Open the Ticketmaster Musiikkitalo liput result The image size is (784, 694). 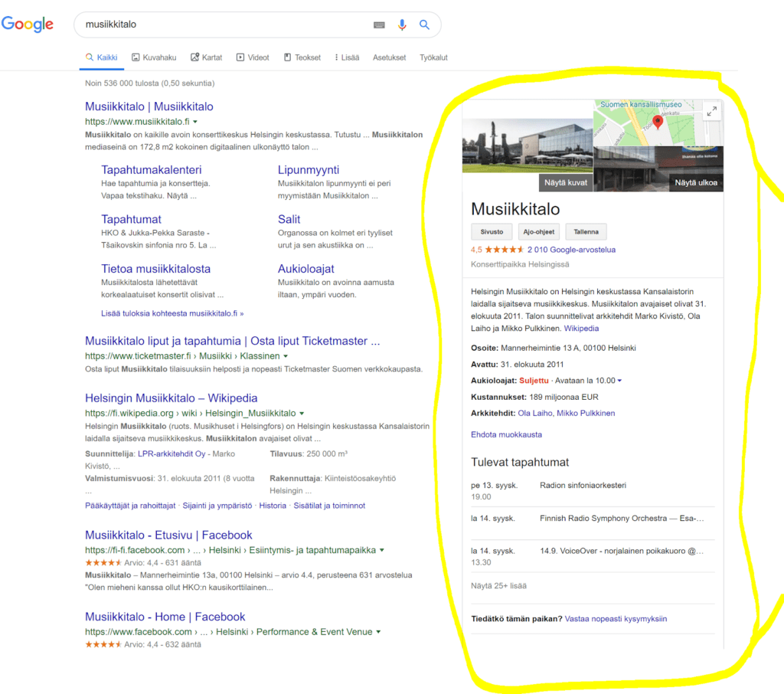(x=233, y=341)
